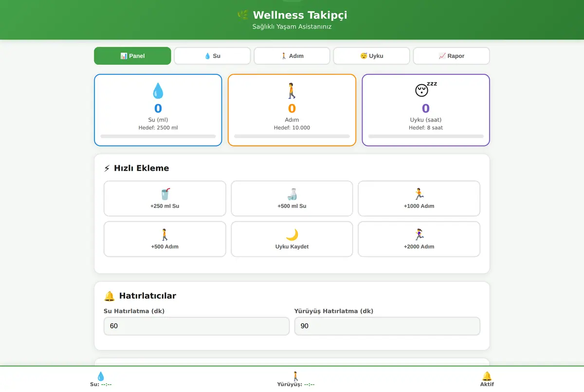Open the Su tab
The height and width of the screenshot is (392, 584).
[212, 56]
